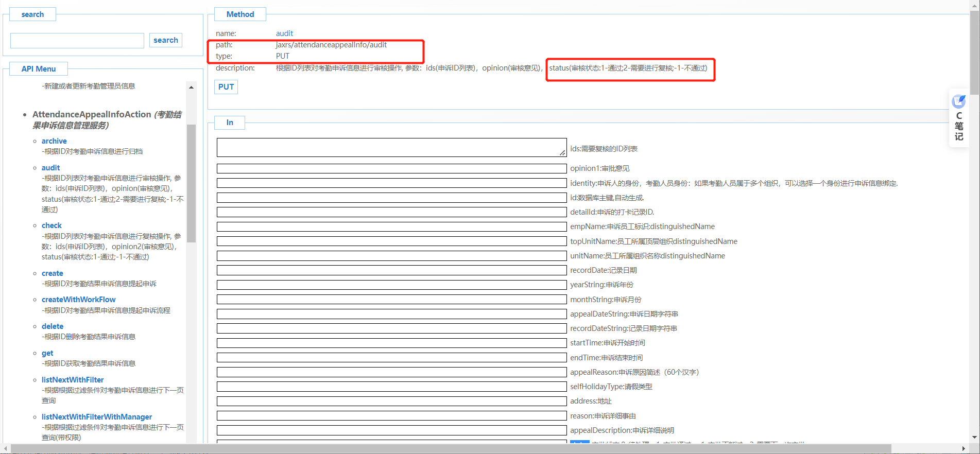980x454 pixels.
Task: Open the delete API link
Action: coord(53,326)
